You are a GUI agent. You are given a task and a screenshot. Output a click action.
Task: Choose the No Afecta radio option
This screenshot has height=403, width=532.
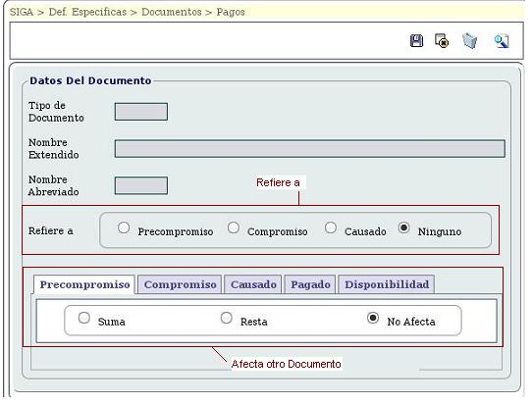(373, 318)
